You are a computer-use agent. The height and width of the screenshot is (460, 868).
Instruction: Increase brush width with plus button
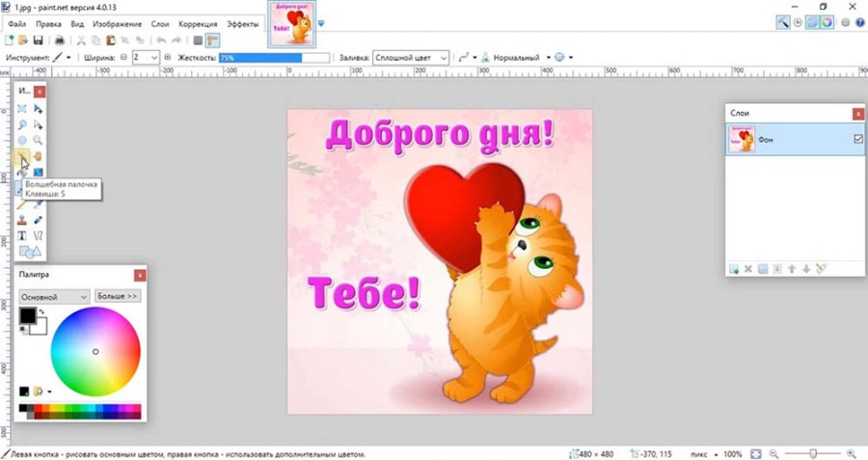point(168,57)
